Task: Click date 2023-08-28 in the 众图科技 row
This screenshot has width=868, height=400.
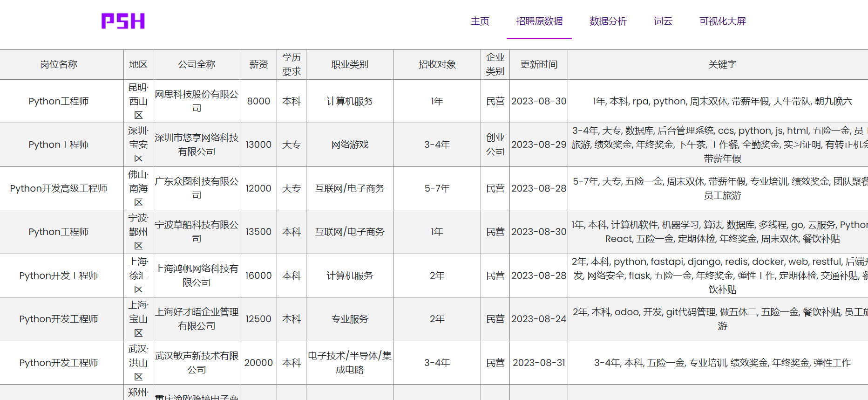Action: [x=539, y=188]
